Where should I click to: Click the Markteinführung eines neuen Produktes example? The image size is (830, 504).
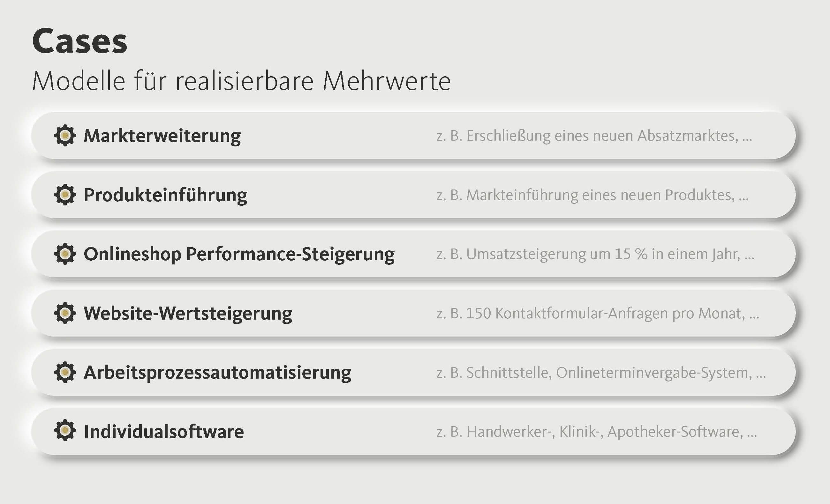[592, 195]
